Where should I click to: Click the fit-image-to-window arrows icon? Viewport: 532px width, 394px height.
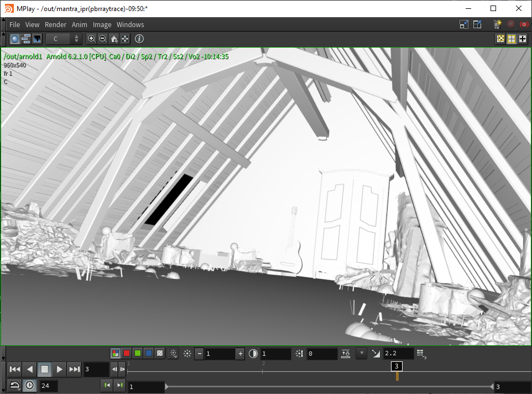point(125,39)
